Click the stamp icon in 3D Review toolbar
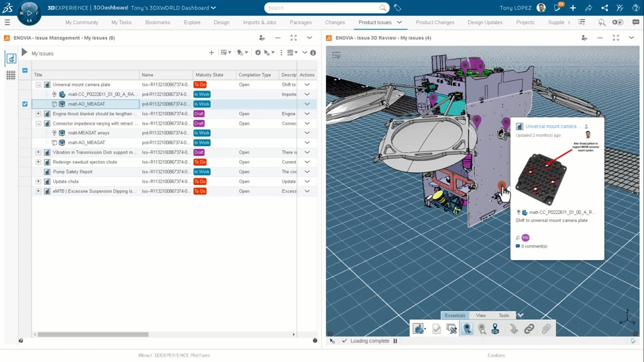 [x=495, y=329]
